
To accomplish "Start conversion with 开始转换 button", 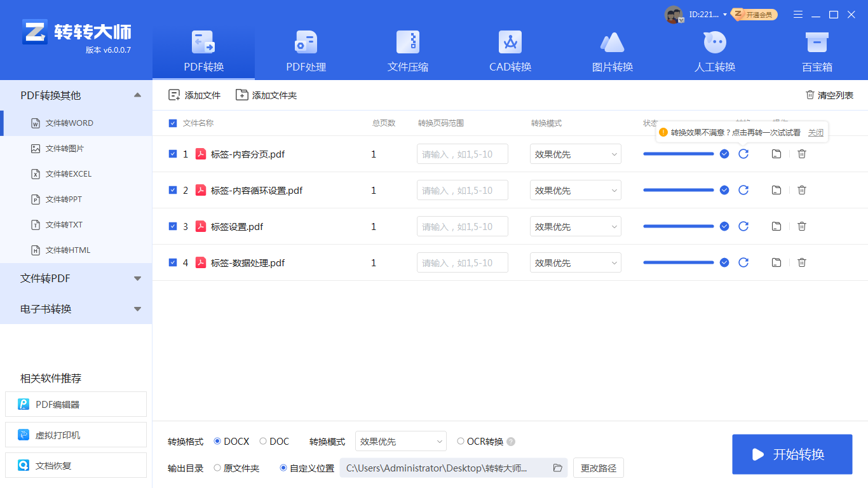I will pyautogui.click(x=792, y=454).
